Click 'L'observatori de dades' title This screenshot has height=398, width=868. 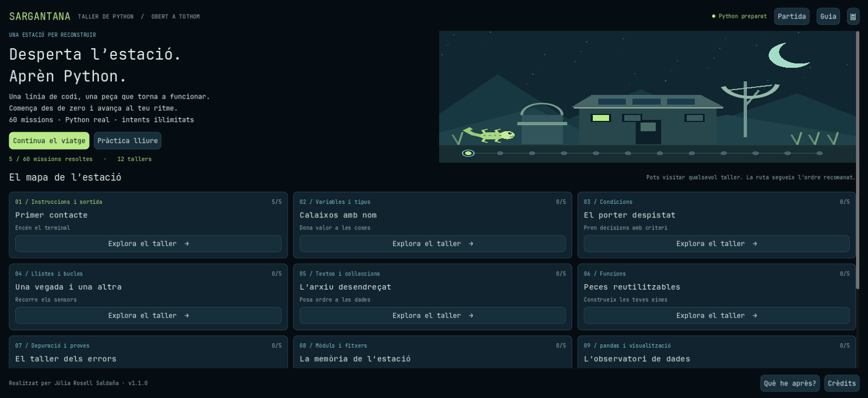point(637,359)
